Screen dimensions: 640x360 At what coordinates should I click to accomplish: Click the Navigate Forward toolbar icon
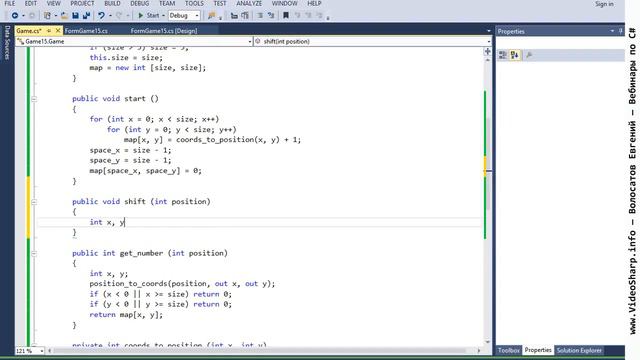point(31,16)
